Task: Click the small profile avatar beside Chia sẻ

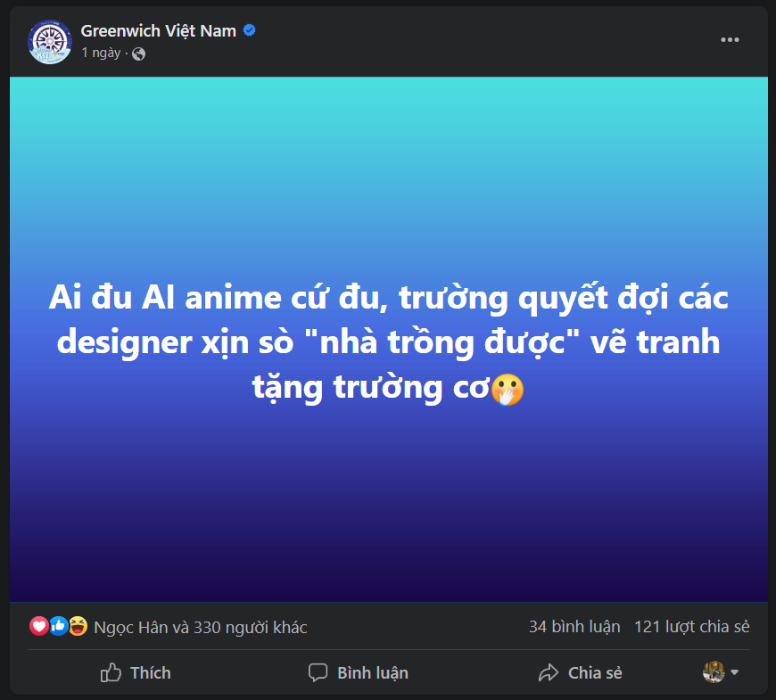Action: coord(714,671)
